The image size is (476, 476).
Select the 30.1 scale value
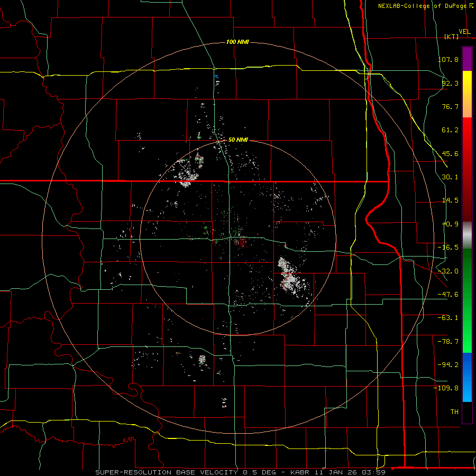tap(450, 177)
